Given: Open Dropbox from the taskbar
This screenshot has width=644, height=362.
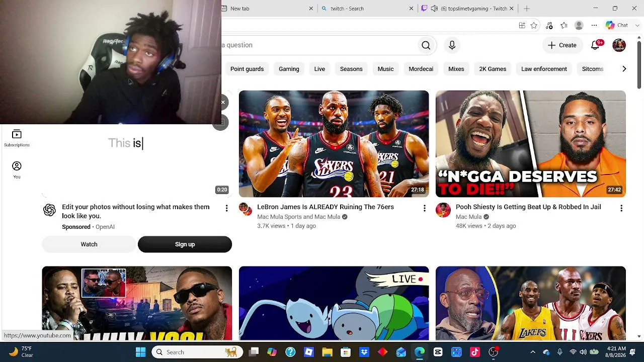Looking at the screenshot, I should [x=364, y=352].
